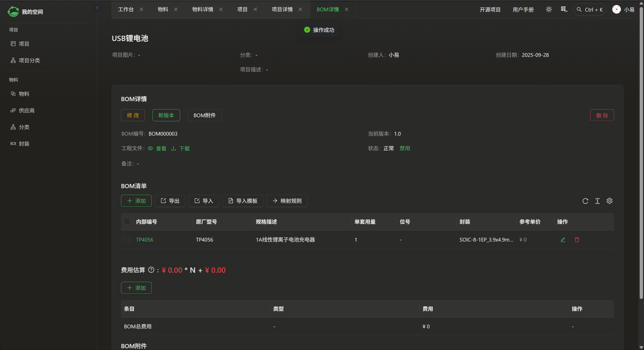
Task: Check the TP4056 row checkbox
Action: (127, 240)
